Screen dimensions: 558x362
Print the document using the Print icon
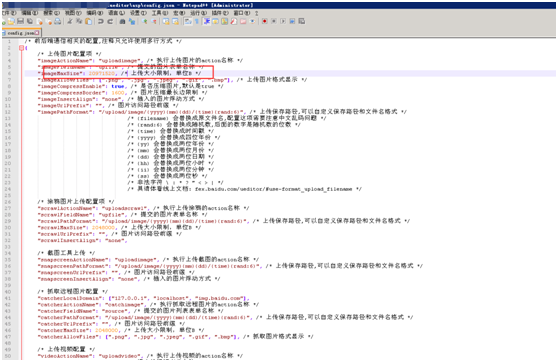pyautogui.click(x=58, y=21)
